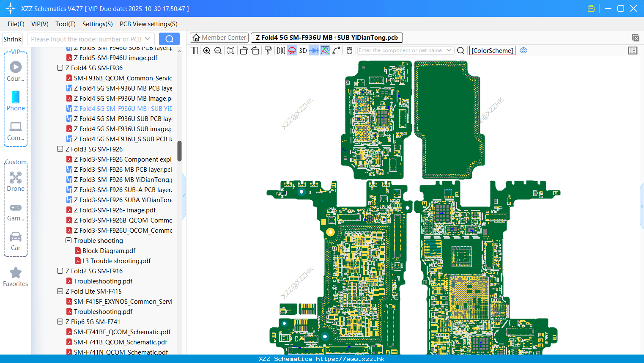This screenshot has width=644, height=363.
Task: Select the paint roller highlight tool
Action: click(x=268, y=50)
